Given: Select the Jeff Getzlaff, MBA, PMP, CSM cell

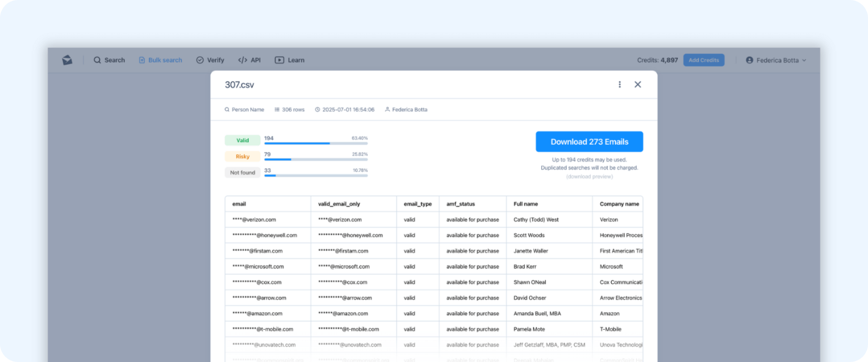Looking at the screenshot, I should point(549,345).
